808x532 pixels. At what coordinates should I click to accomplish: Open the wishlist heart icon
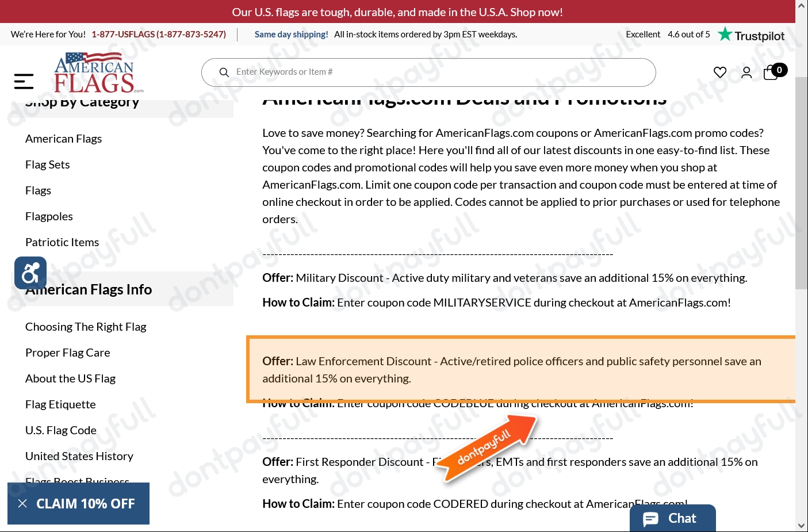pos(719,72)
